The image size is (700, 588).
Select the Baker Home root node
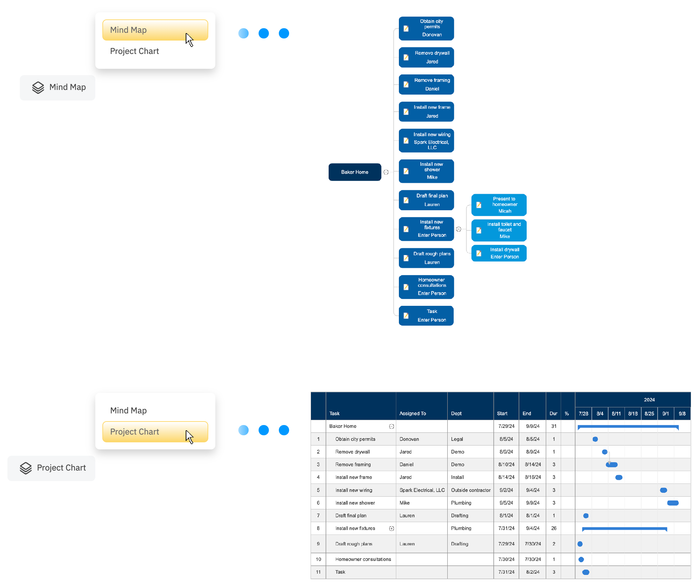pos(354,172)
